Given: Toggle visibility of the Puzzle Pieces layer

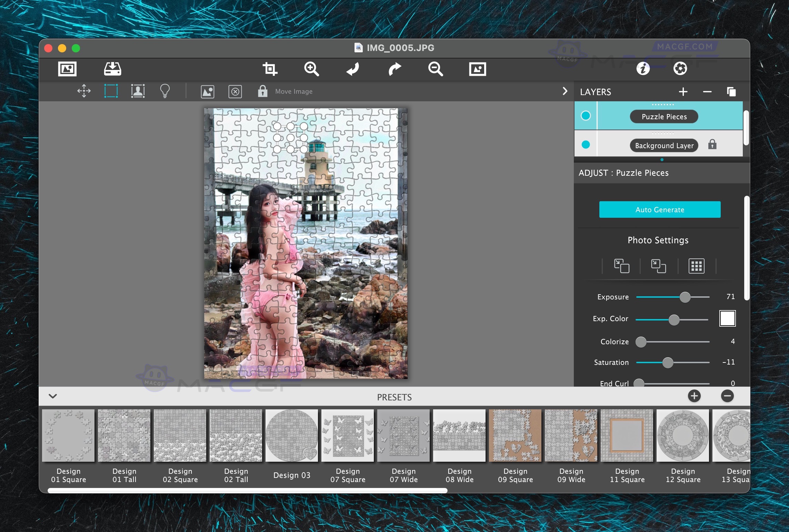Looking at the screenshot, I should pyautogui.click(x=586, y=116).
